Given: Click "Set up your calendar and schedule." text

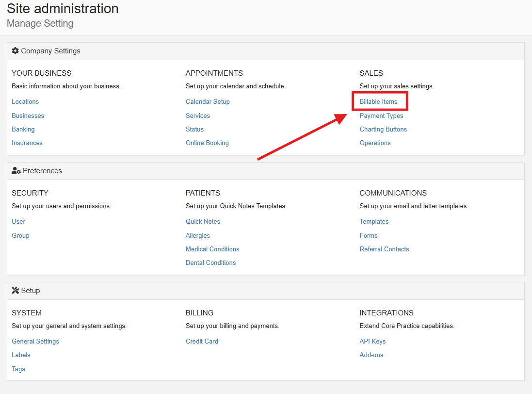Looking at the screenshot, I should pos(236,86).
